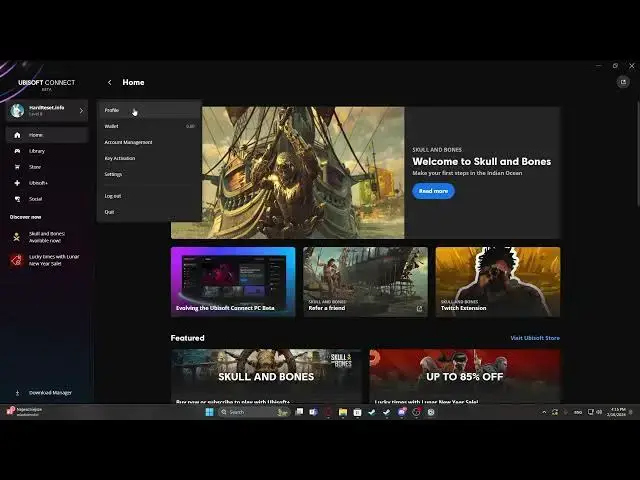Open the Profile menu entry
Viewport: 640px width, 480px height.
(149, 110)
